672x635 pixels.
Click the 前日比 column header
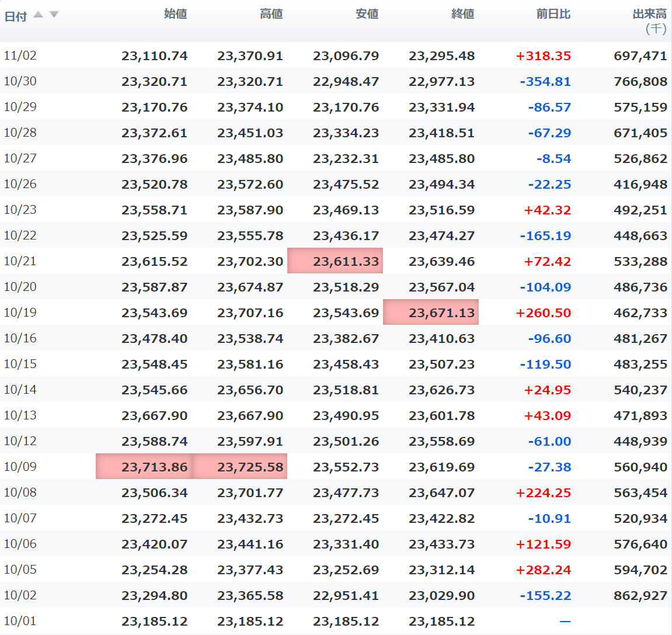click(553, 14)
